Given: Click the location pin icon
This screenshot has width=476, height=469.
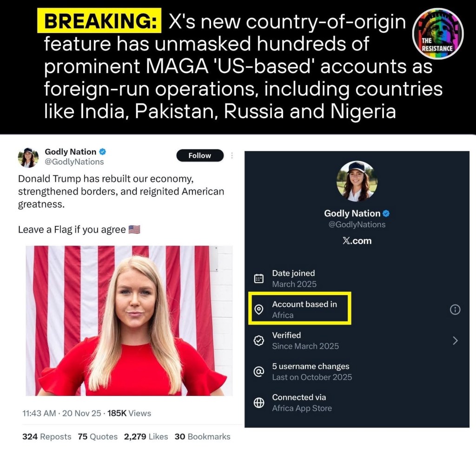Looking at the screenshot, I should pos(258,309).
